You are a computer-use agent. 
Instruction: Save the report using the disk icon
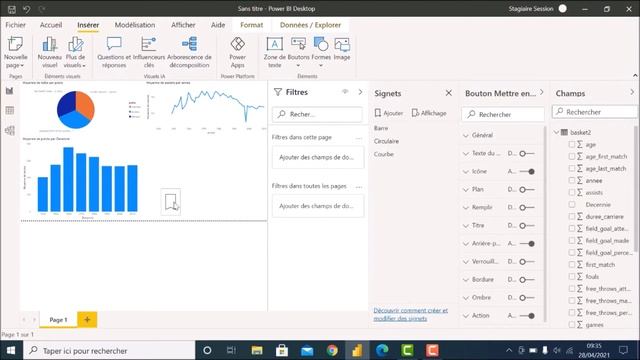12,9
